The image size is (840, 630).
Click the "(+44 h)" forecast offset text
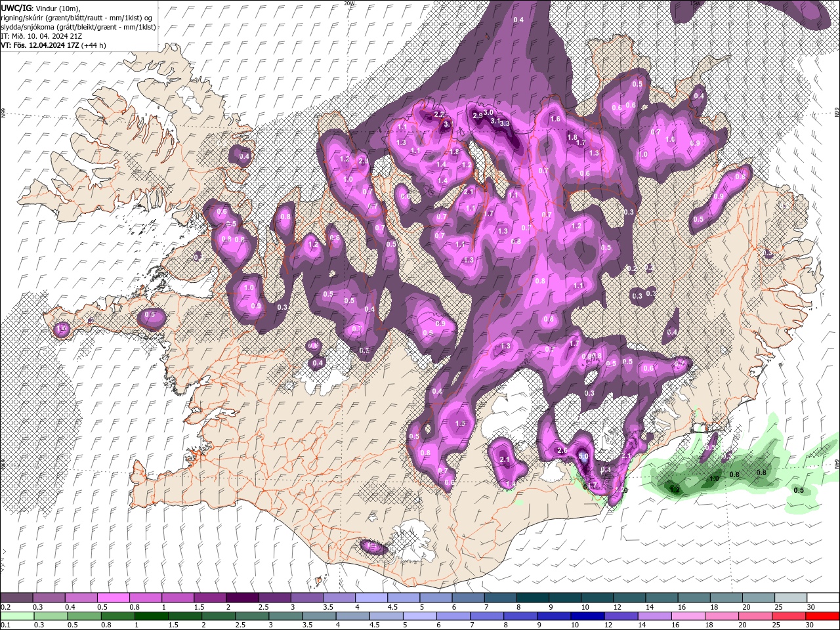tap(94, 45)
